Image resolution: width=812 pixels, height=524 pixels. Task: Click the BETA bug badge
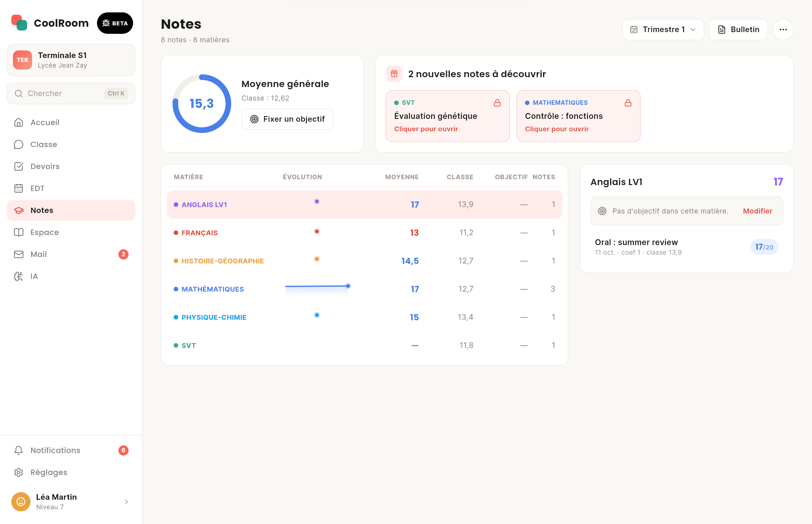[x=115, y=23]
